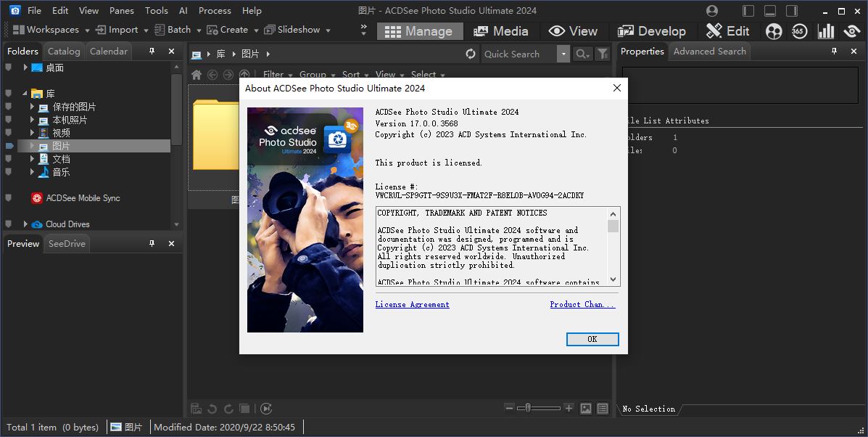Click the refresh icon beside Quick Search
The width and height of the screenshot is (868, 437).
click(x=471, y=54)
